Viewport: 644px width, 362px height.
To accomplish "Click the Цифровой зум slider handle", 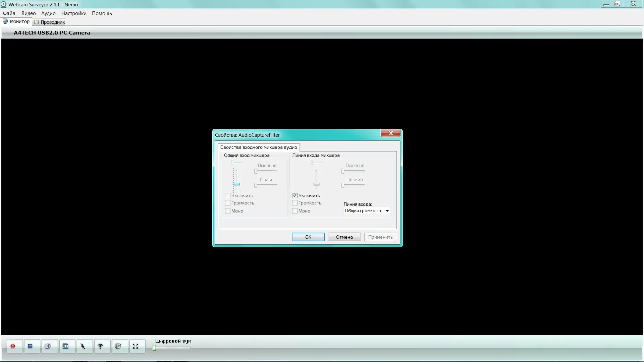I will (x=154, y=348).
